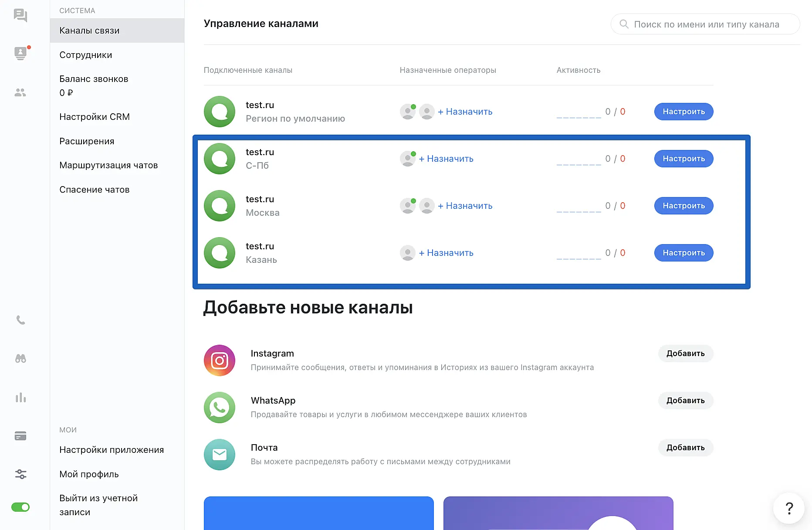
Task: Click the Активность column header
Action: (x=579, y=70)
